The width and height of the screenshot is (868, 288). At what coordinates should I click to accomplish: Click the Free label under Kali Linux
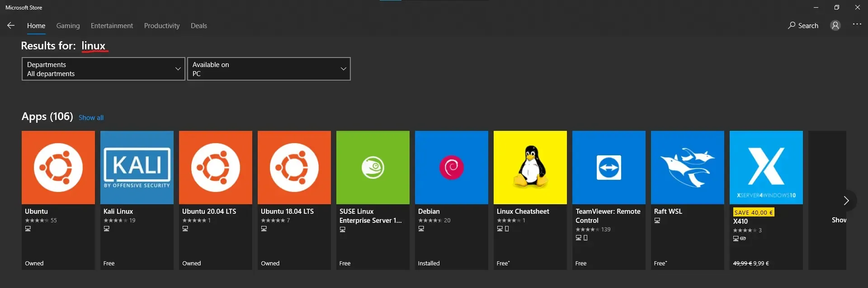(109, 263)
